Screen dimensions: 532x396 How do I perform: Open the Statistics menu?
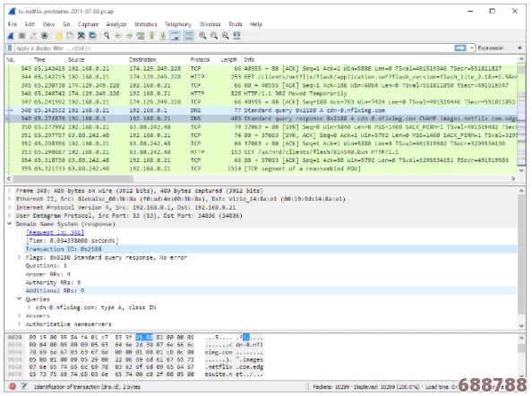(x=145, y=24)
